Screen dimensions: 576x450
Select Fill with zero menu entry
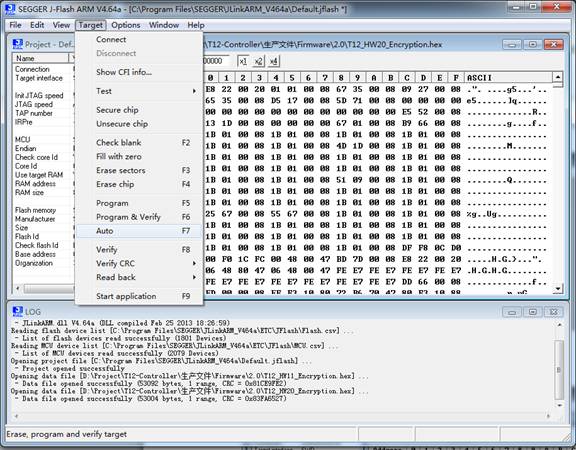(139, 156)
